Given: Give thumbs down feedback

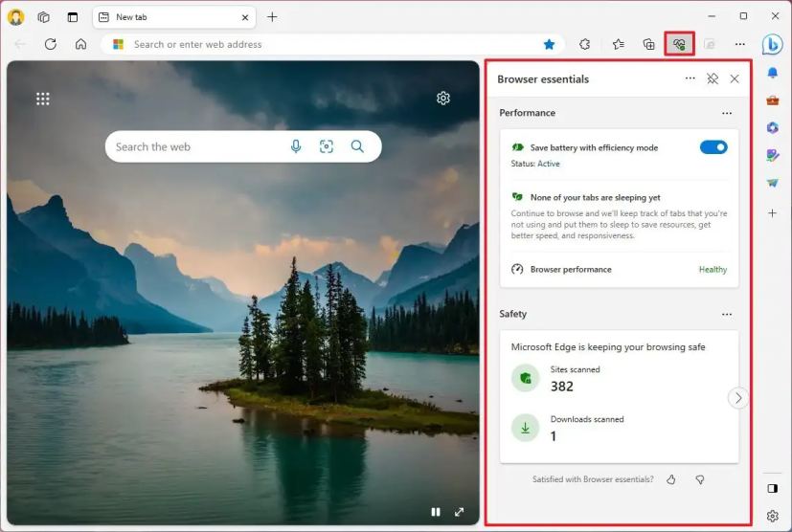Looking at the screenshot, I should [x=699, y=479].
